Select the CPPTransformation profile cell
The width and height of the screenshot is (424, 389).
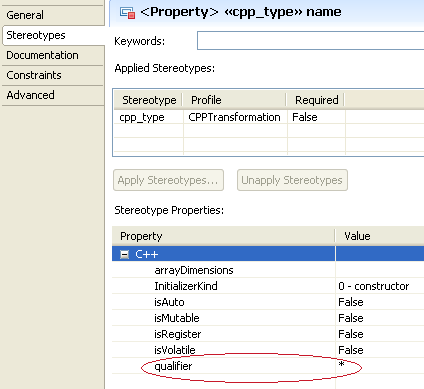point(235,117)
